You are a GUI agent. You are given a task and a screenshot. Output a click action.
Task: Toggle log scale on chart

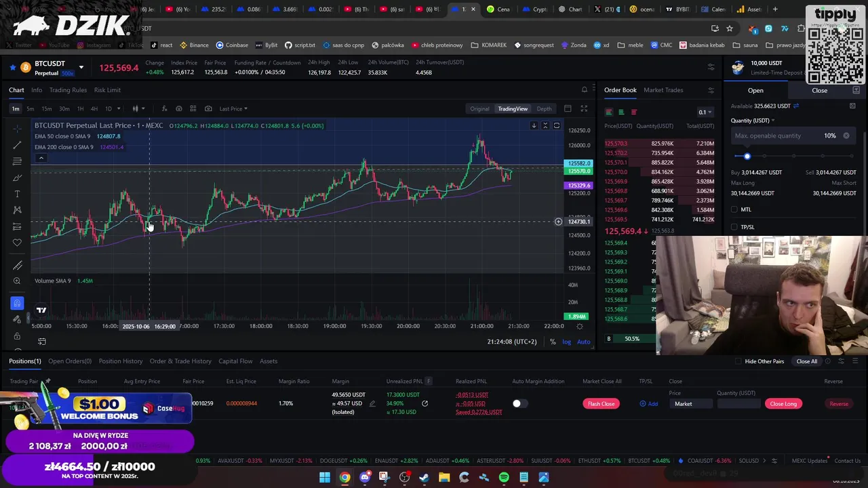point(566,342)
